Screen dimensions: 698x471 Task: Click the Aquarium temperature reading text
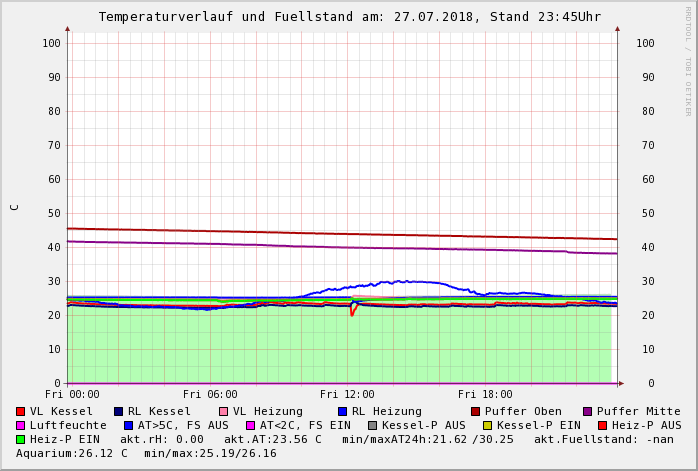tap(72, 453)
